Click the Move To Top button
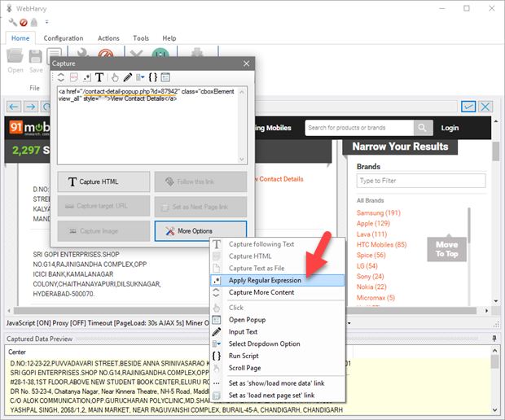The width and height of the screenshot is (505, 420). tap(446, 248)
